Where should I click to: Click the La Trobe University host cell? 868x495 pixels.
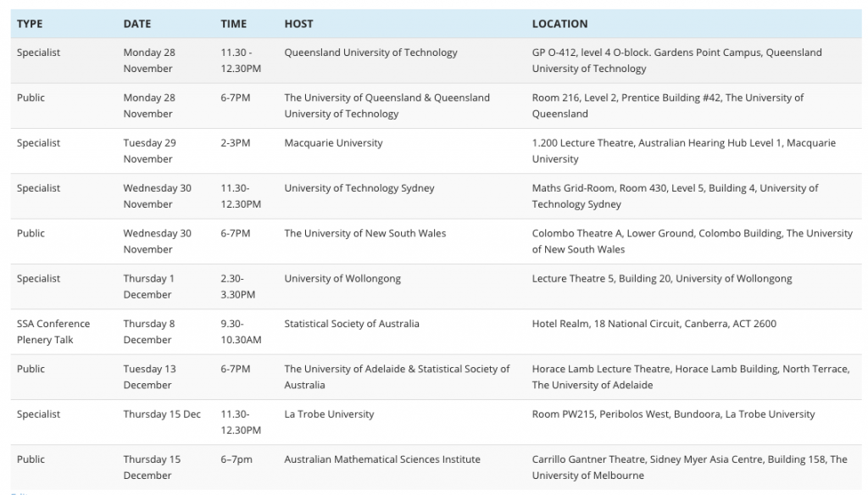point(329,414)
